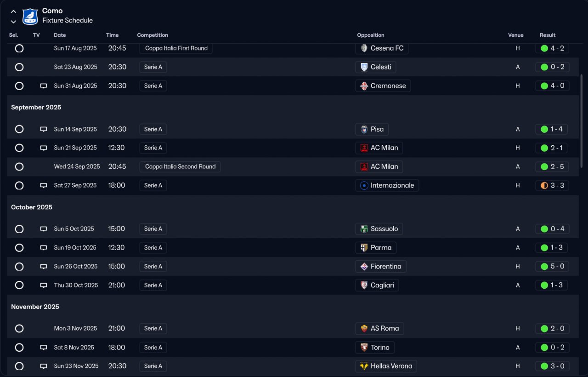The image size is (588, 377).
Task: Sort by the Competition column header
Action: click(153, 35)
